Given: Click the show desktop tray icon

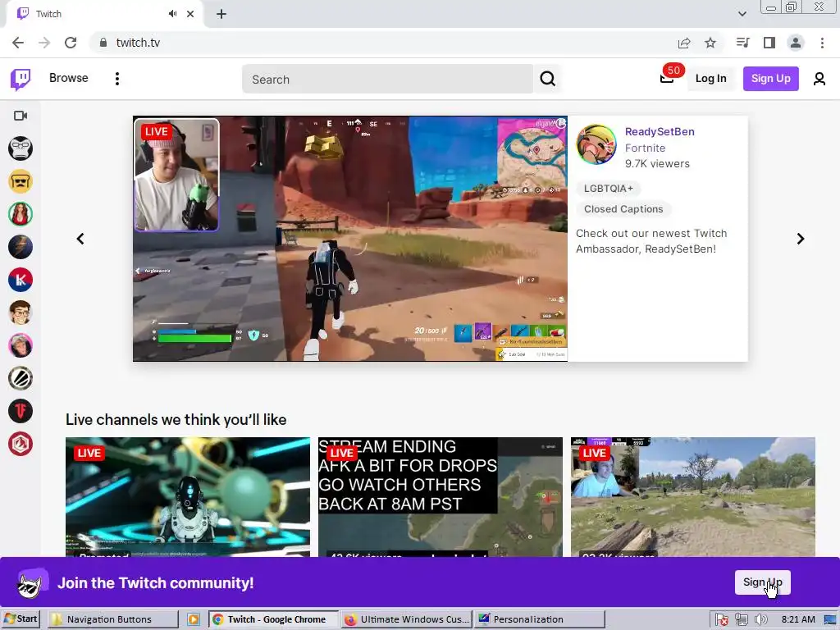Looking at the screenshot, I should 830,620.
